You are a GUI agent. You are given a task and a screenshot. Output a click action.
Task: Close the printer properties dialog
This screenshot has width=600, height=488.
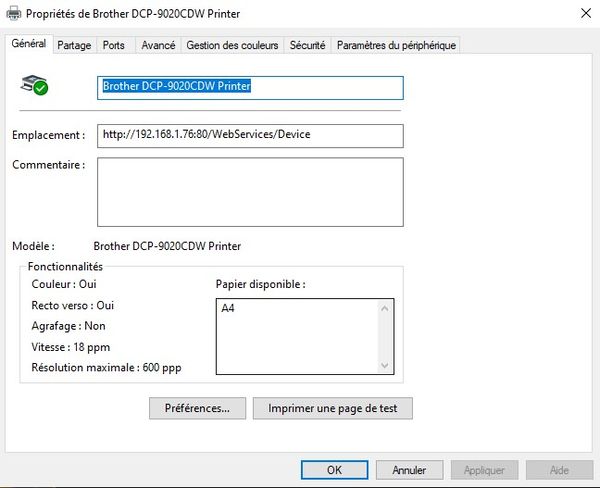(x=585, y=13)
